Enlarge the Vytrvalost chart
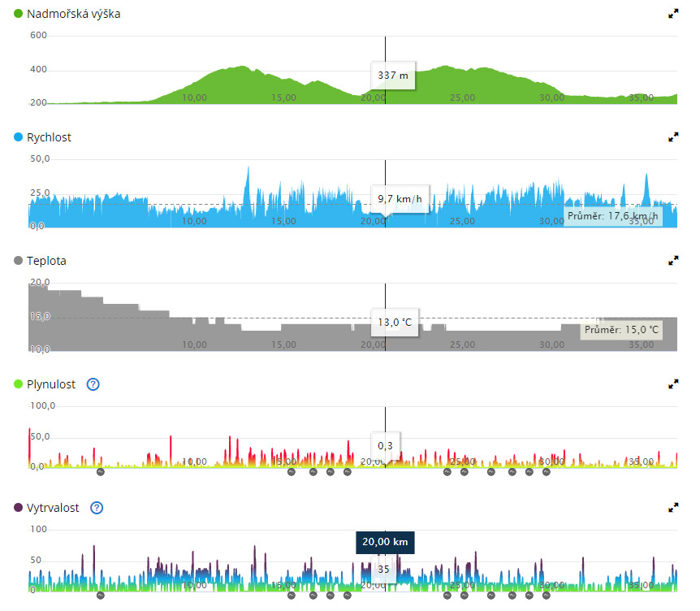Image resolution: width=700 pixels, height=611 pixels. 672,508
